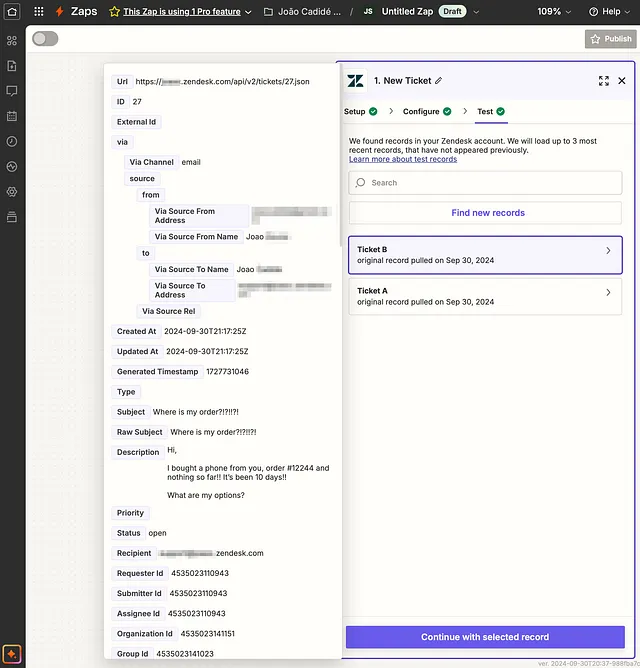Click the folder icon beside João Cadidé

tap(268, 12)
